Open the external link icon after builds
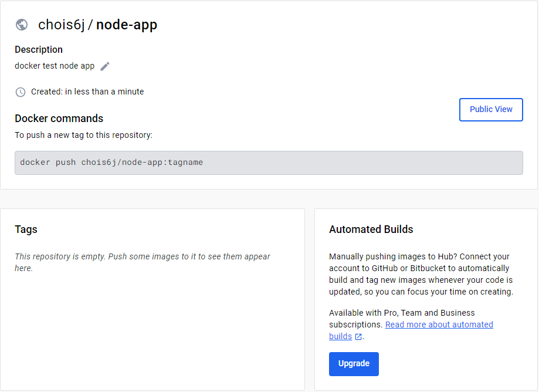Viewport: 539px width, 392px height. pyautogui.click(x=358, y=337)
